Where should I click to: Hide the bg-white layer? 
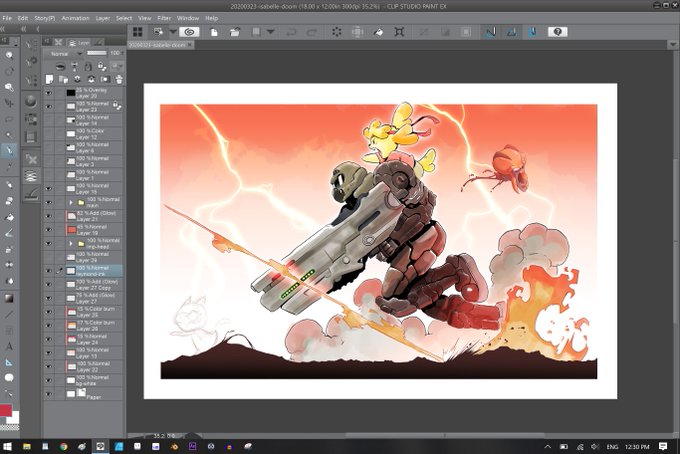coord(49,380)
